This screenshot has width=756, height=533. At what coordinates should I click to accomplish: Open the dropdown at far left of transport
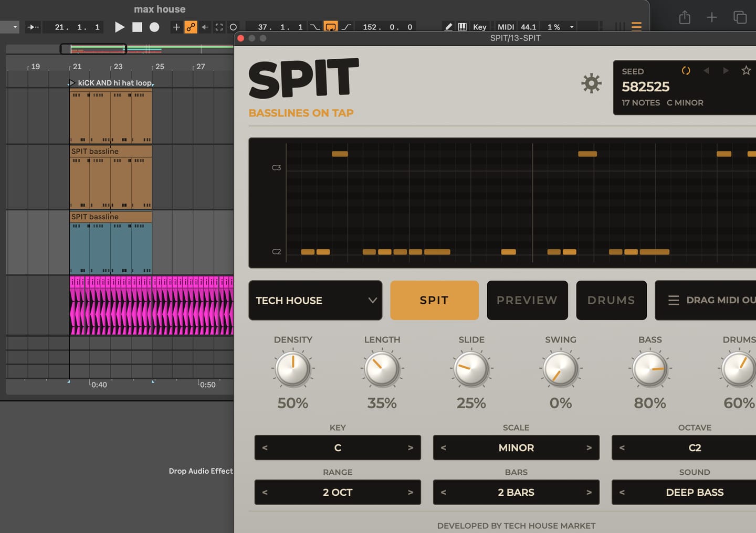pos(10,27)
